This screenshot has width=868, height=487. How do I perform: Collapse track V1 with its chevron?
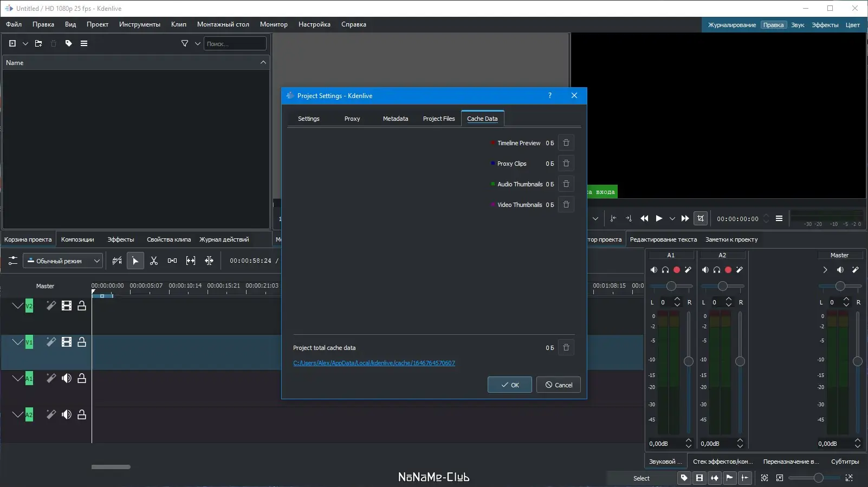(18, 342)
